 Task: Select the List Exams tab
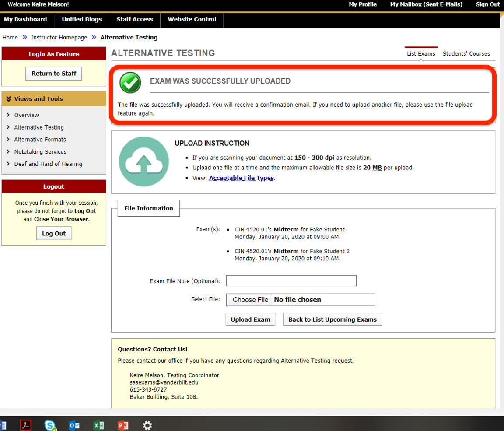pyautogui.click(x=420, y=53)
